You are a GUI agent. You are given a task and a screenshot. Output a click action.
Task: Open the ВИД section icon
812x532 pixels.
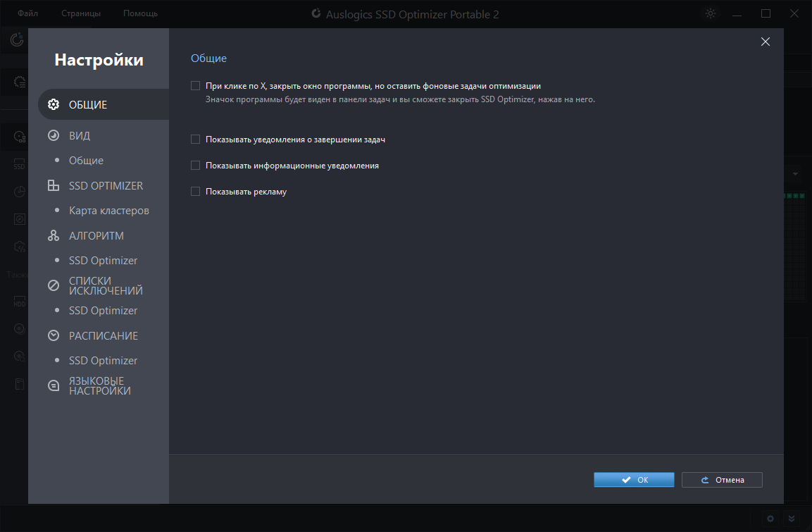(54, 135)
